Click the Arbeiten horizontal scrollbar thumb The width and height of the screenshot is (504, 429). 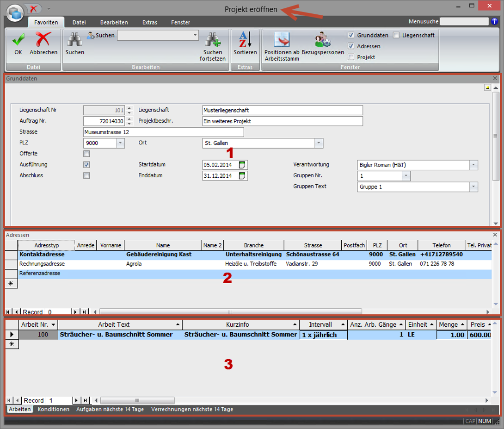(137, 400)
